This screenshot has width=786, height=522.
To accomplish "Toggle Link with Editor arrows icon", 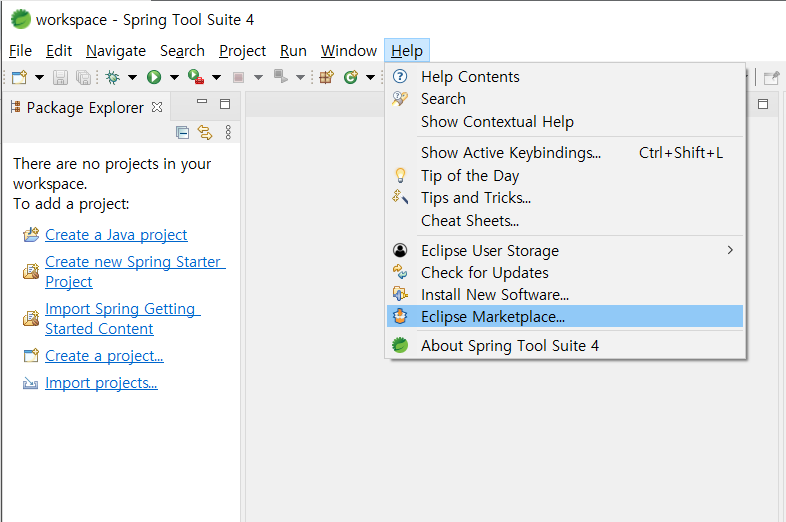I will pyautogui.click(x=205, y=132).
